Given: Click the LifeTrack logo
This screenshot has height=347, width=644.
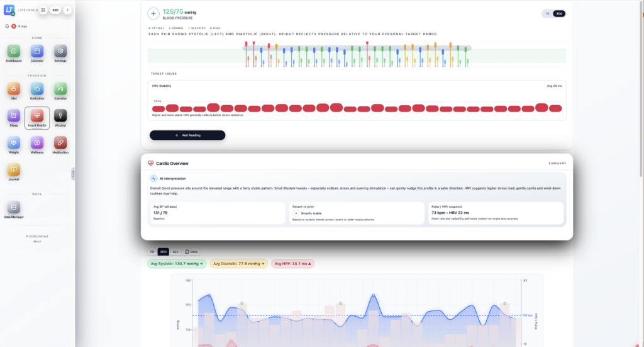Looking at the screenshot, I should [9, 10].
